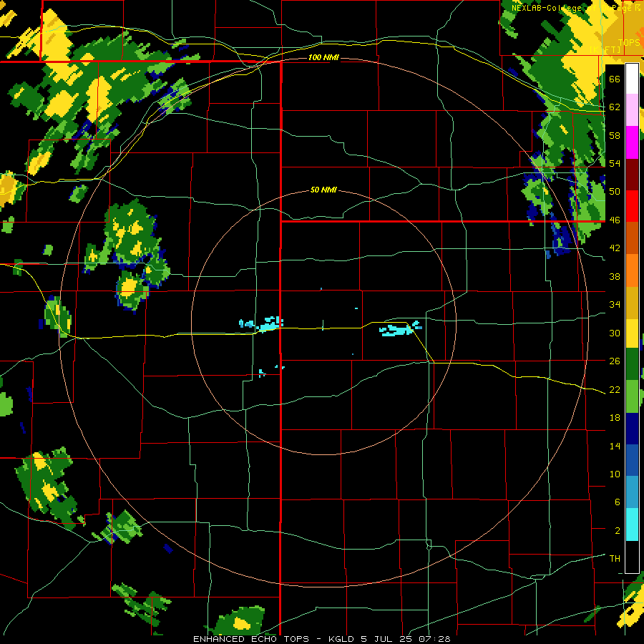Select the bright red swatch below the 50 label

pos(632,206)
